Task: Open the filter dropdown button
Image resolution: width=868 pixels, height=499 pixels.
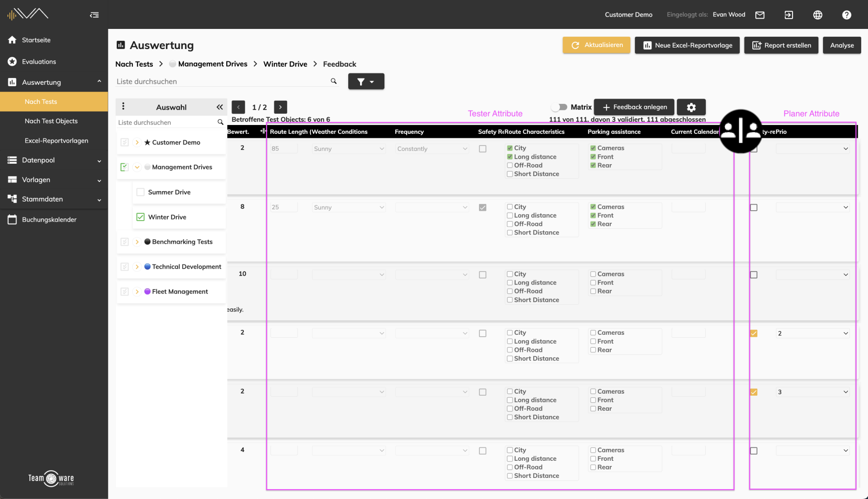Action: (366, 81)
